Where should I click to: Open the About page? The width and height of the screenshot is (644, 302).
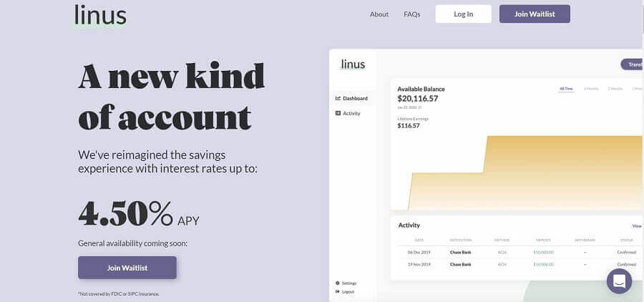[379, 14]
